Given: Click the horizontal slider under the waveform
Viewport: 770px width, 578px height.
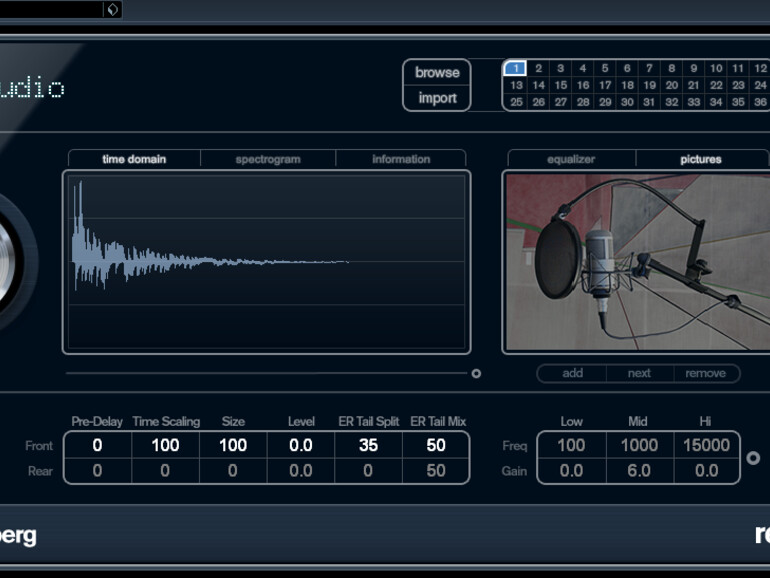Looking at the screenshot, I should click(265, 373).
